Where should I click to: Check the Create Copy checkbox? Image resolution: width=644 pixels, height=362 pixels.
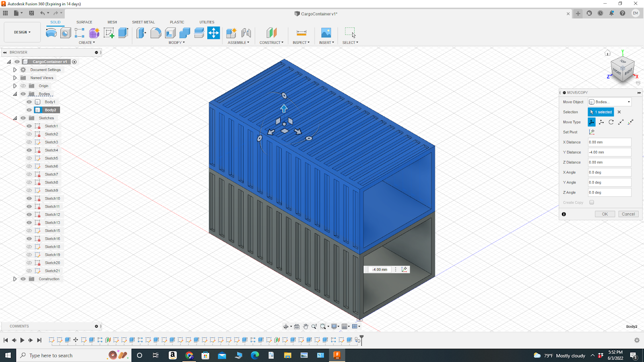pyautogui.click(x=592, y=202)
